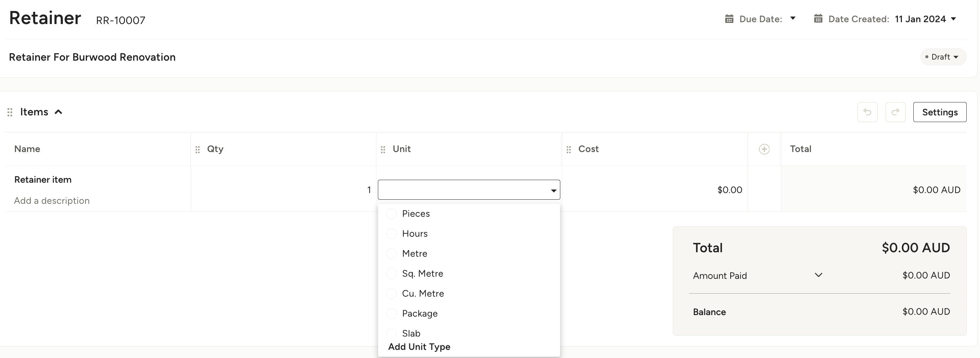Select the Hours unit radio option
Viewport: 980px width, 358px height.
click(391, 234)
